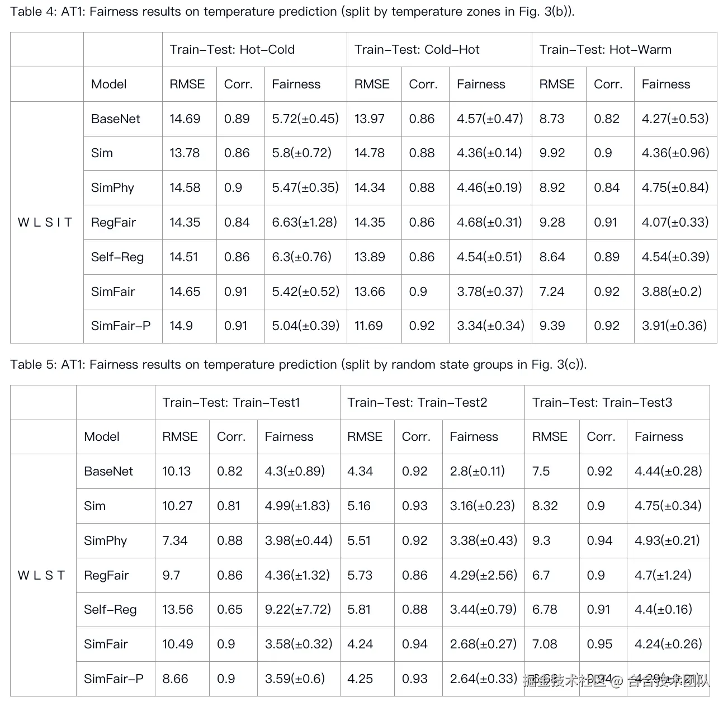This screenshot has width=728, height=706.
Task: Click the 'Train–Test: Hot–Warm' header cell
Action: (x=605, y=50)
